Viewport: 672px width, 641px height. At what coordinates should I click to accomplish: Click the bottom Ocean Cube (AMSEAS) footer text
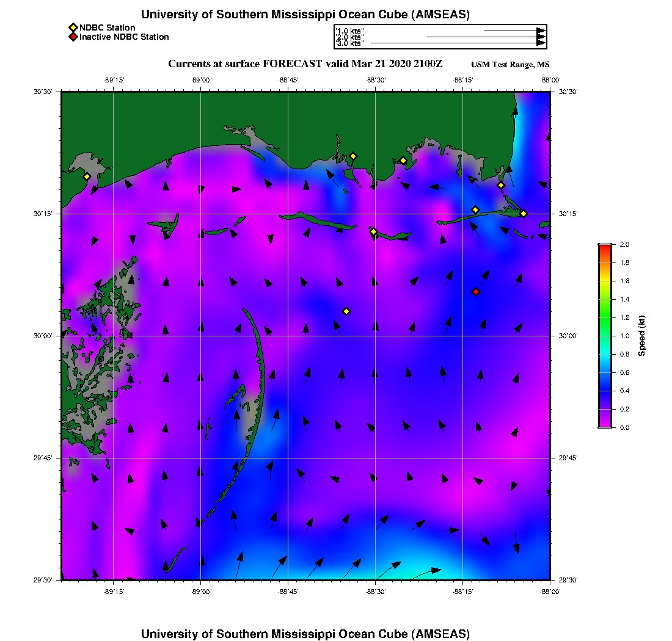click(x=305, y=633)
